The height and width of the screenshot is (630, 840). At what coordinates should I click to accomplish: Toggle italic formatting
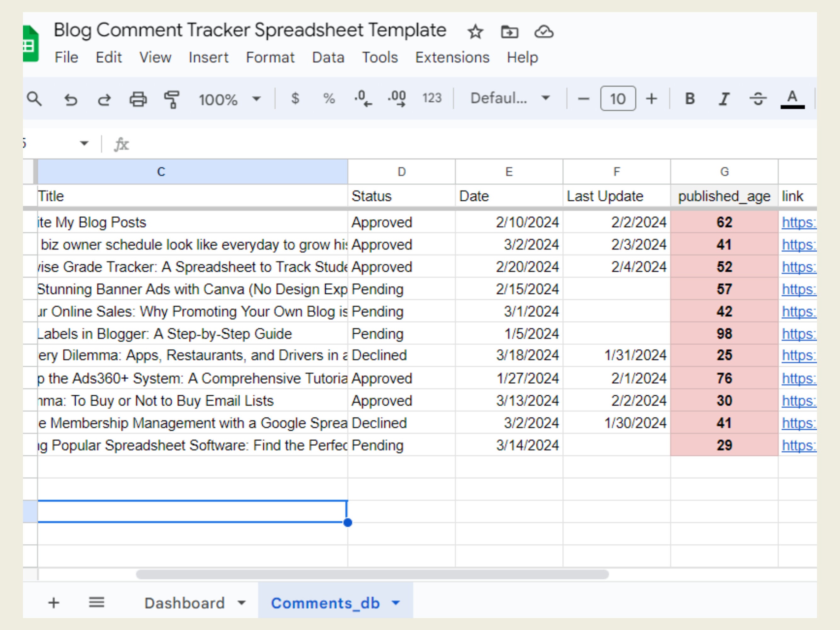[723, 99]
